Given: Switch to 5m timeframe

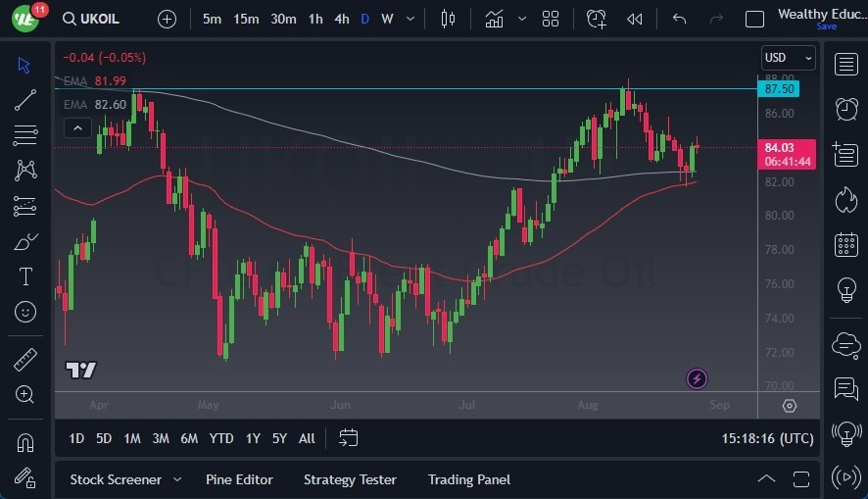Looking at the screenshot, I should (212, 20).
